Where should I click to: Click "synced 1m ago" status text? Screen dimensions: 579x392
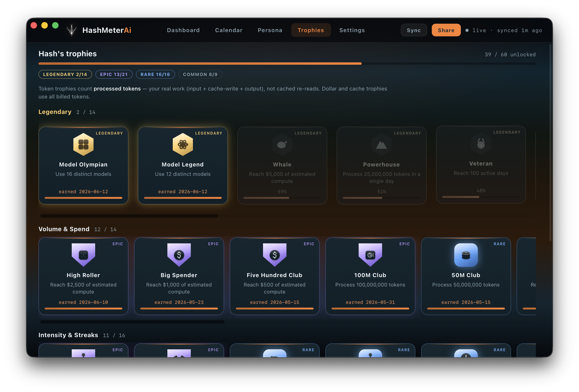[519, 30]
